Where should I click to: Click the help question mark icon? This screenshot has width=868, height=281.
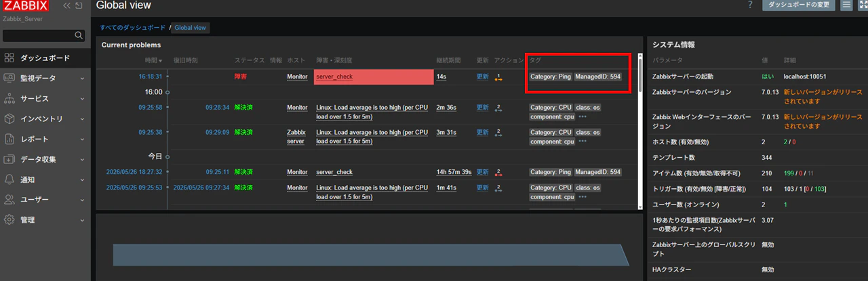750,5
